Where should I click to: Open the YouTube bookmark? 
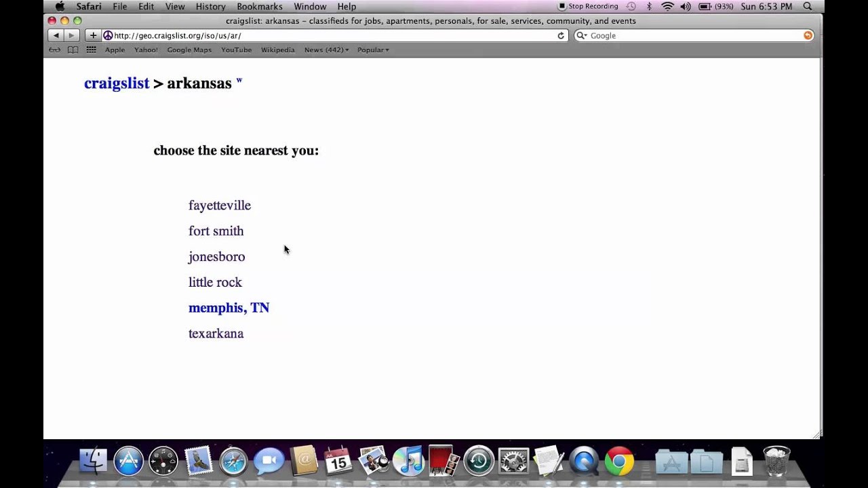tap(236, 49)
